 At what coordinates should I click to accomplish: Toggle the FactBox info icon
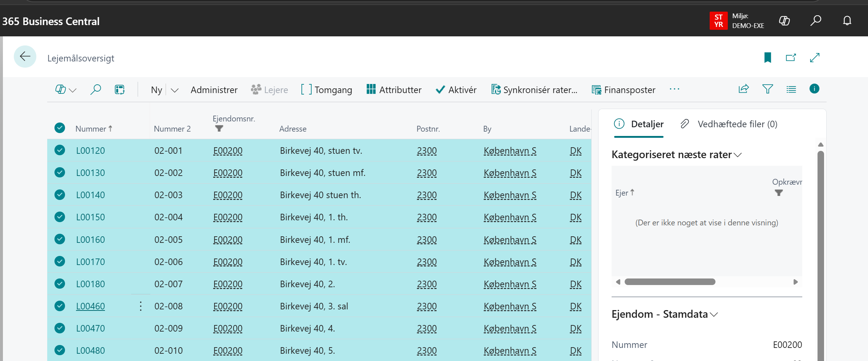tap(814, 89)
